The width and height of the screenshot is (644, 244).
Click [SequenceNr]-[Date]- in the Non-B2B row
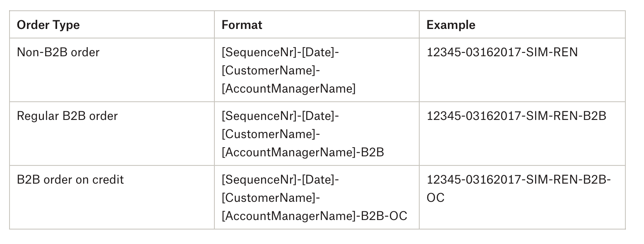click(x=280, y=52)
